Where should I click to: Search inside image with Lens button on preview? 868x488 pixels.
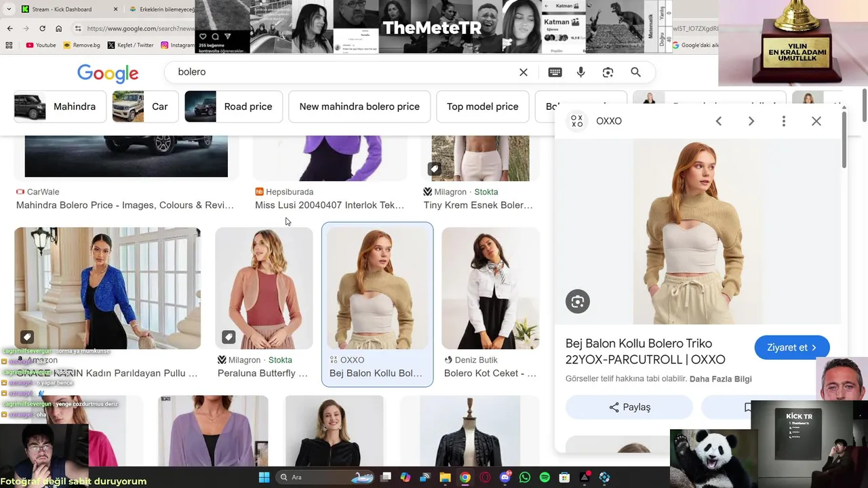coord(578,302)
